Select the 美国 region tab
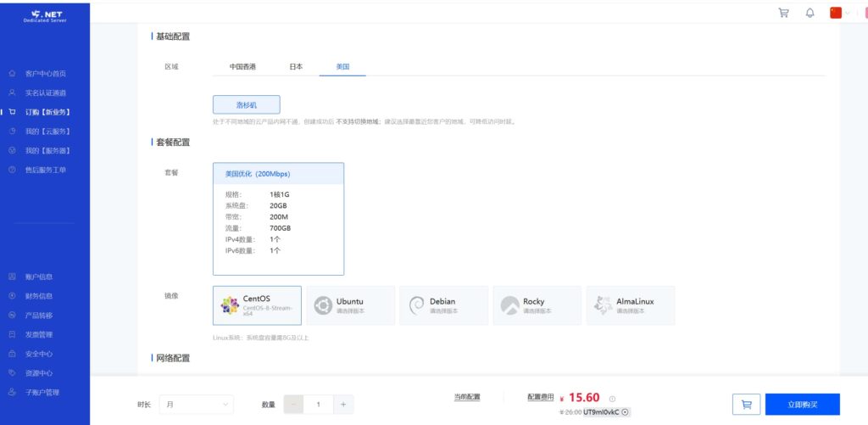 coord(342,66)
